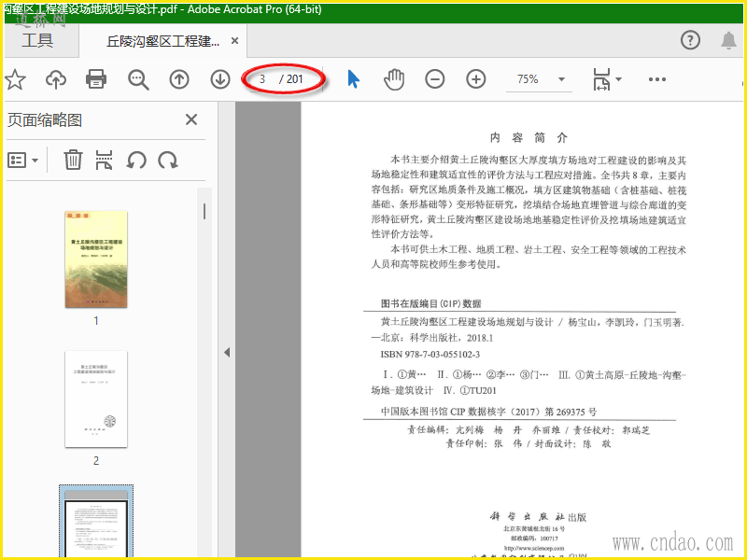Click the extract/insert pages icon in thumbnails panel
Image resolution: width=747 pixels, height=560 pixels.
(x=104, y=160)
